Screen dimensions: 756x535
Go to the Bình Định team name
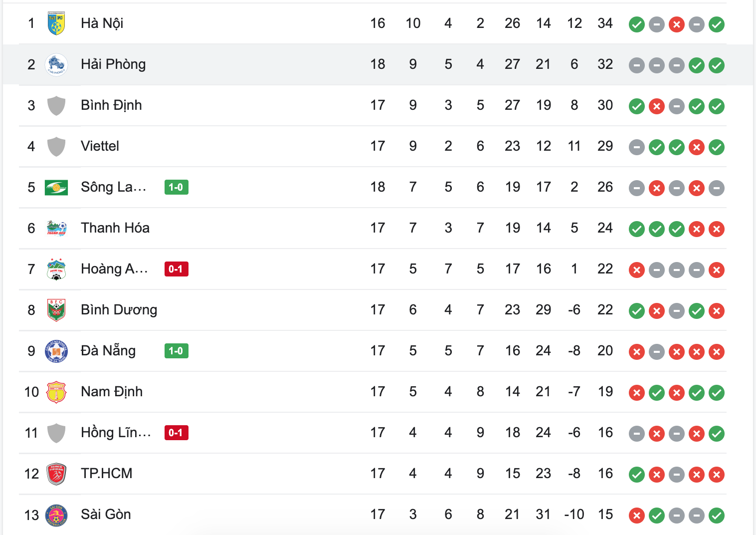point(111,105)
